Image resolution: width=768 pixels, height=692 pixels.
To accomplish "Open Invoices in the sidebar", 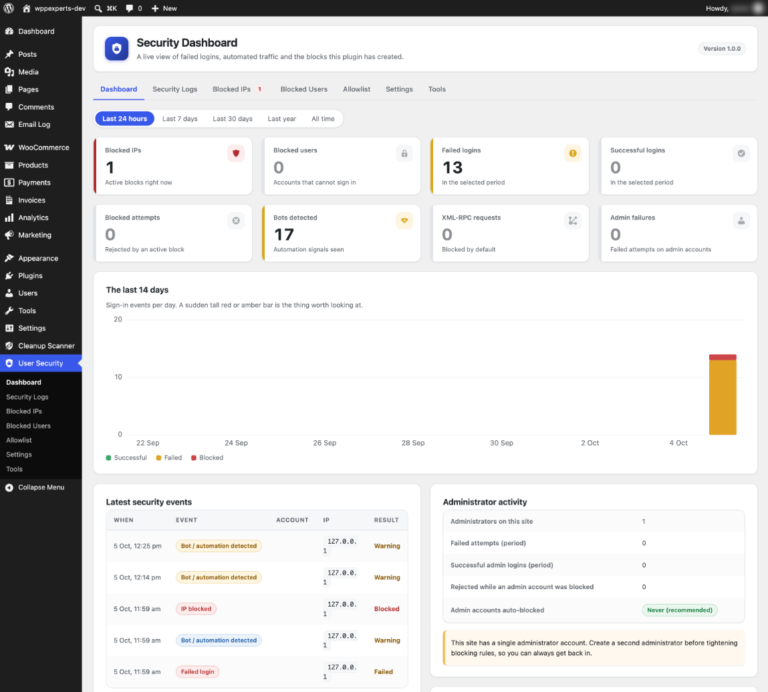I will click(41, 200).
